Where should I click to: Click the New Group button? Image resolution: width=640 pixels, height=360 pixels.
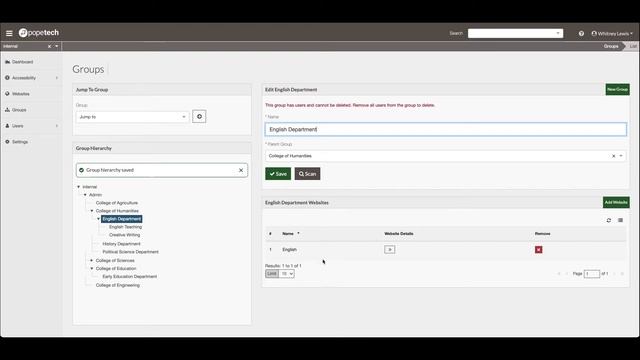point(617,89)
